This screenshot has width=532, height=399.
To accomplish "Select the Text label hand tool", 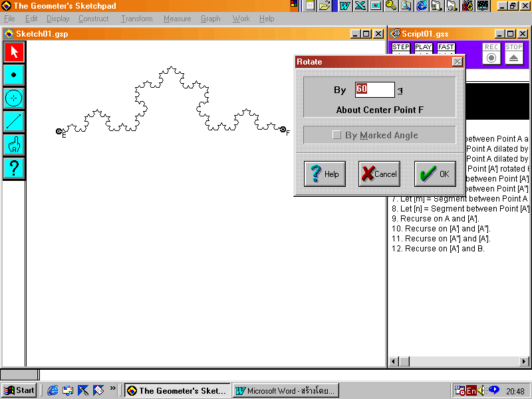I will [14, 144].
